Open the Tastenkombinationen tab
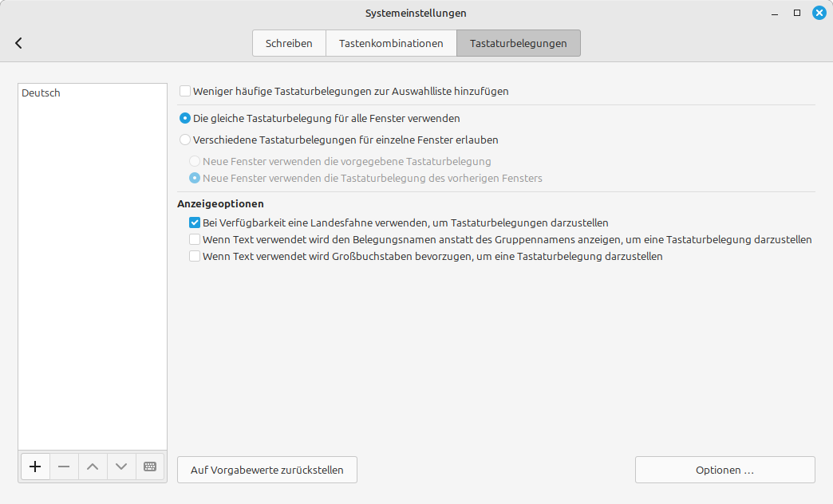The height and width of the screenshot is (504, 833). pos(391,43)
